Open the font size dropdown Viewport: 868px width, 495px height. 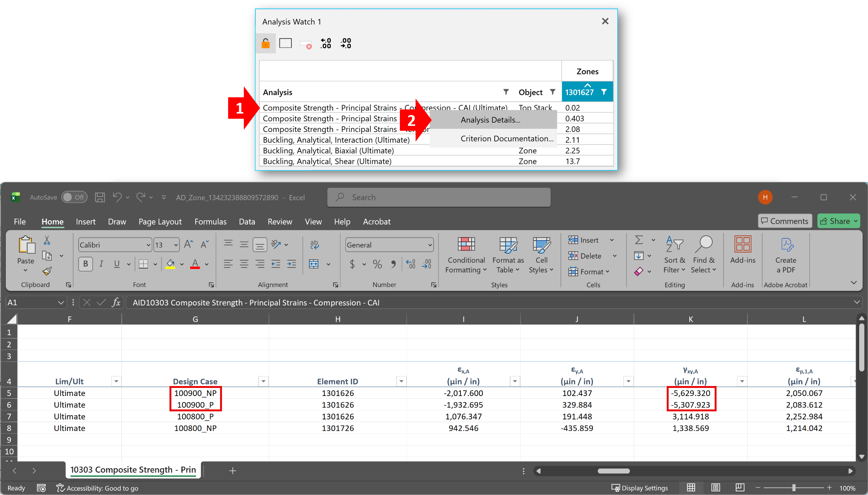(x=176, y=245)
